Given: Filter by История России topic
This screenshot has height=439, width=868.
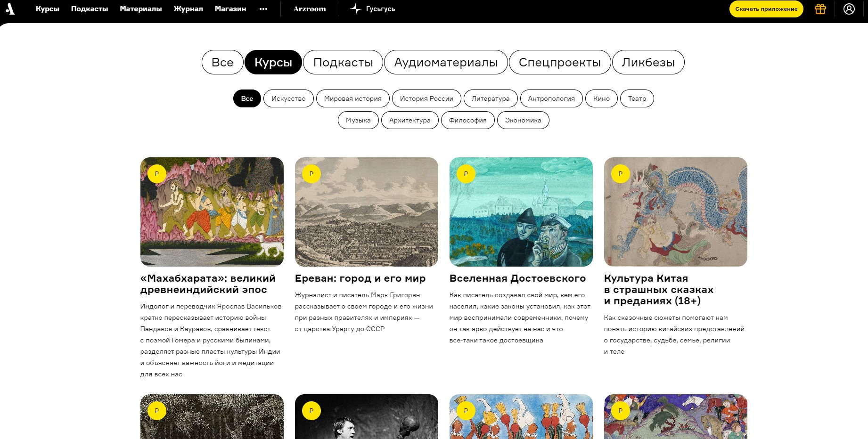Looking at the screenshot, I should pyautogui.click(x=426, y=98).
